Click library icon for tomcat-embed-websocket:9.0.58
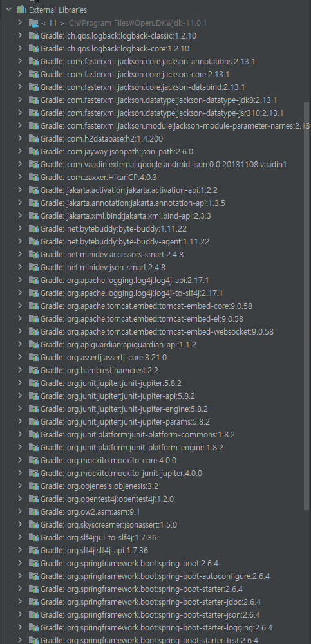This screenshot has height=644, width=311. [33, 331]
